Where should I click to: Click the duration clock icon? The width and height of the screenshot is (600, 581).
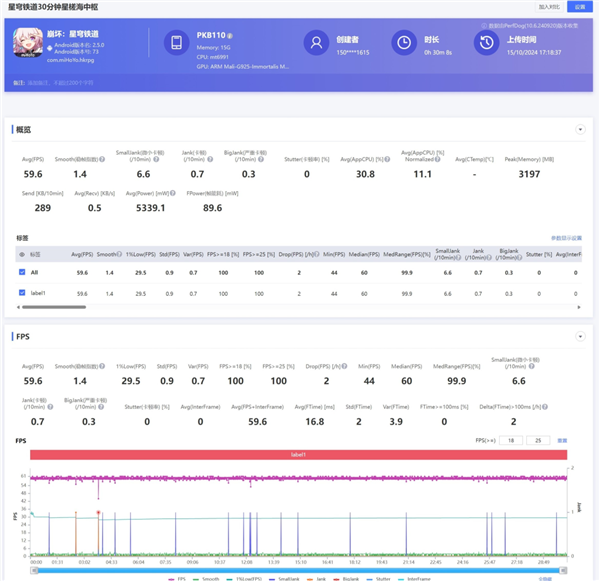[x=403, y=42]
